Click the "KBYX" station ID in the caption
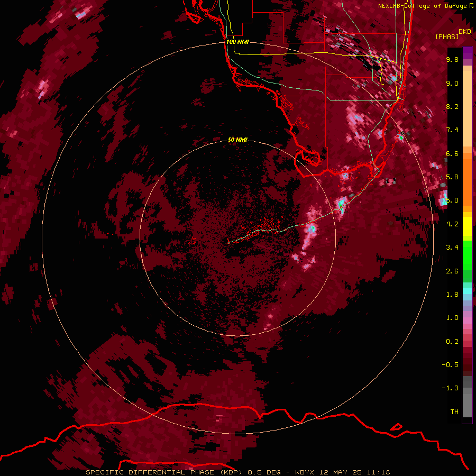The image size is (476, 476). click(x=305, y=472)
